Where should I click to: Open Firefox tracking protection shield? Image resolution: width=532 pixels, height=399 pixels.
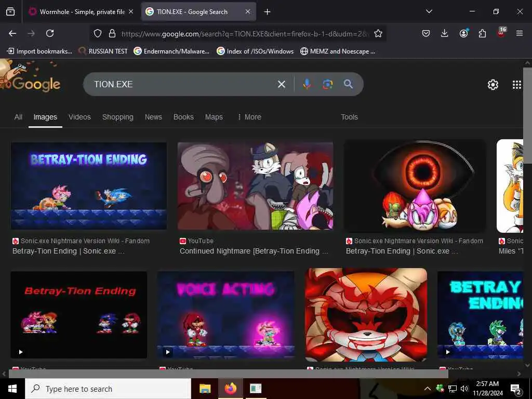click(x=98, y=33)
